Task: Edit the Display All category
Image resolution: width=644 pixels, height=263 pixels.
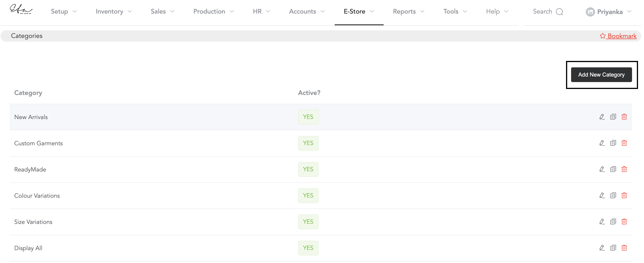Action: coord(602,248)
